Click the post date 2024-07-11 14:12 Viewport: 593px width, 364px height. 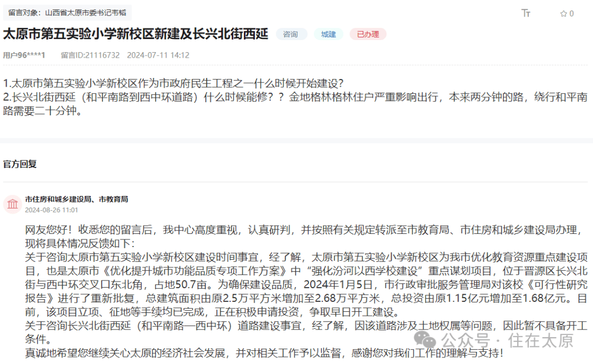(158, 55)
